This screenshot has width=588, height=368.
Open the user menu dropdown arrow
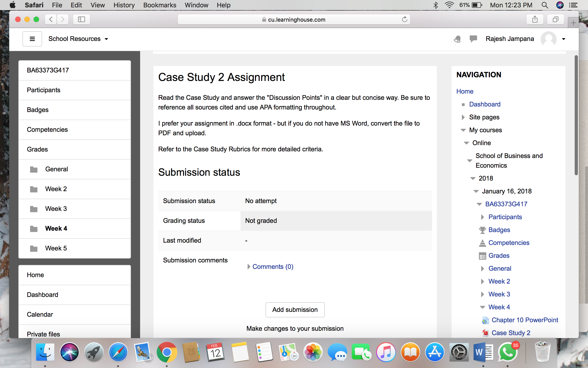[x=563, y=39]
